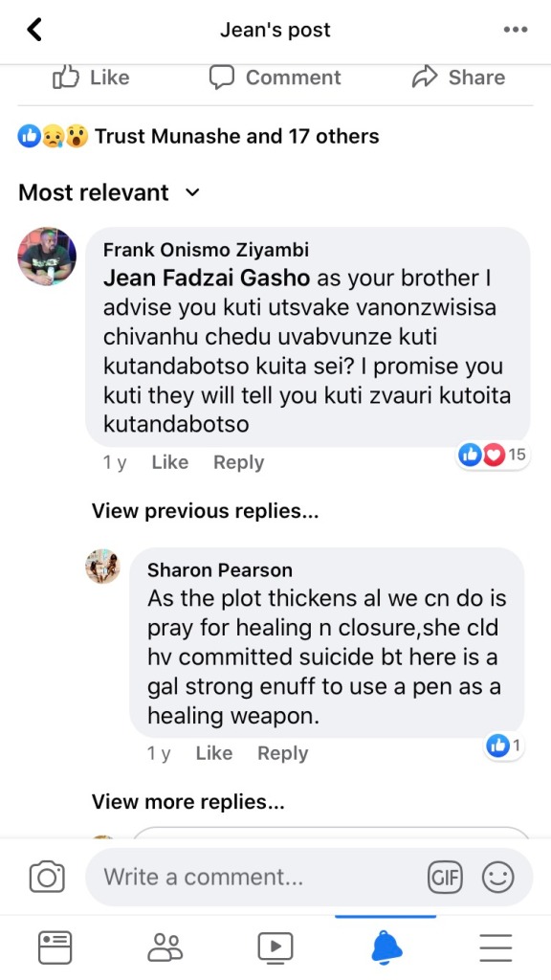Like Frank Onismo Ziyambi's comment
The image size is (551, 980).
point(170,462)
